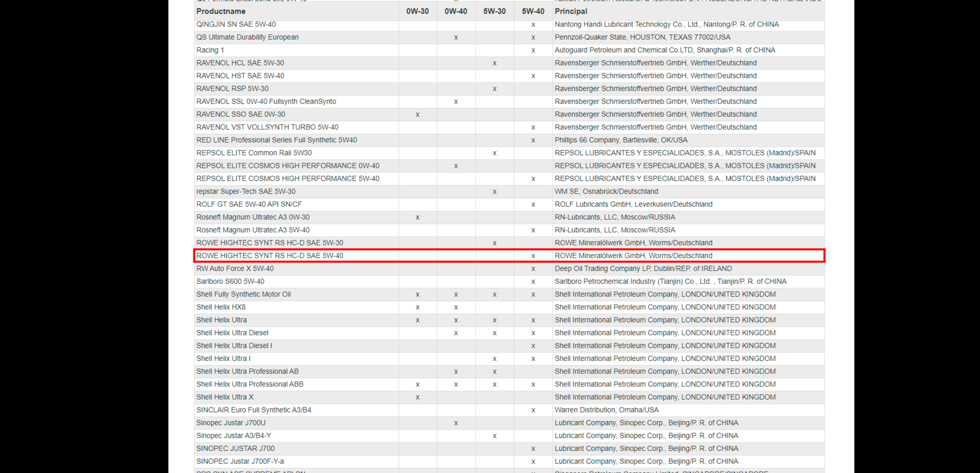Click the 5W-30 x mark for repstar Super-Tech
This screenshot has height=473, width=980.
(494, 192)
